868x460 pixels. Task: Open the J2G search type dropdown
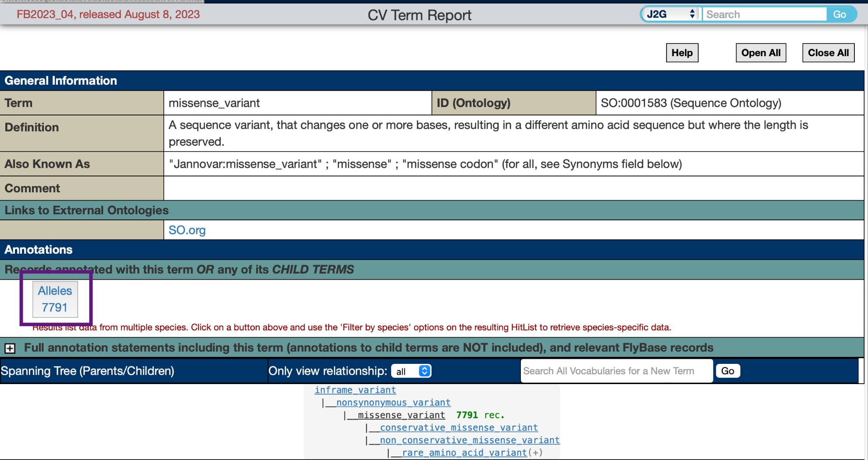tap(670, 14)
